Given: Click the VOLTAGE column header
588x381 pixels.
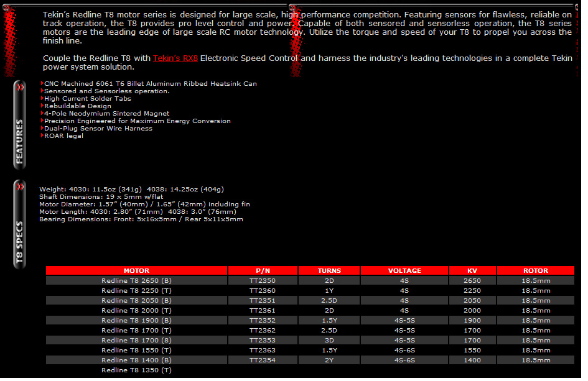Looking at the screenshot, I should pyautogui.click(x=404, y=270).
